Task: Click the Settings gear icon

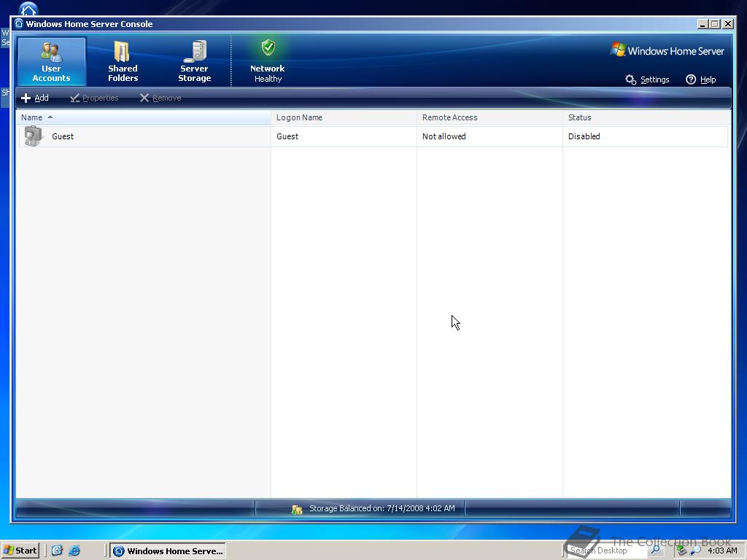Action: click(x=631, y=79)
